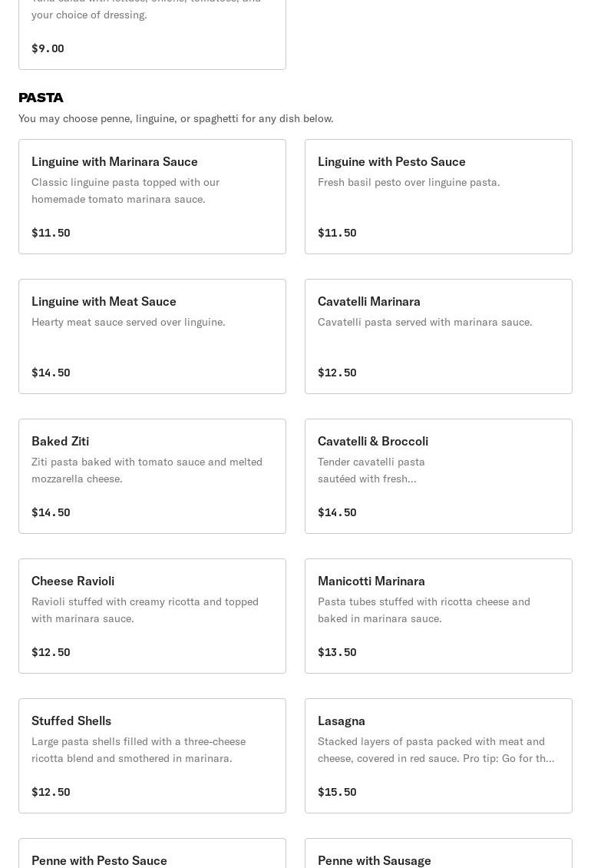Image resolution: width=591 pixels, height=868 pixels.
Task: Choose Linguine with Meat Sauce dish
Action: tap(152, 336)
